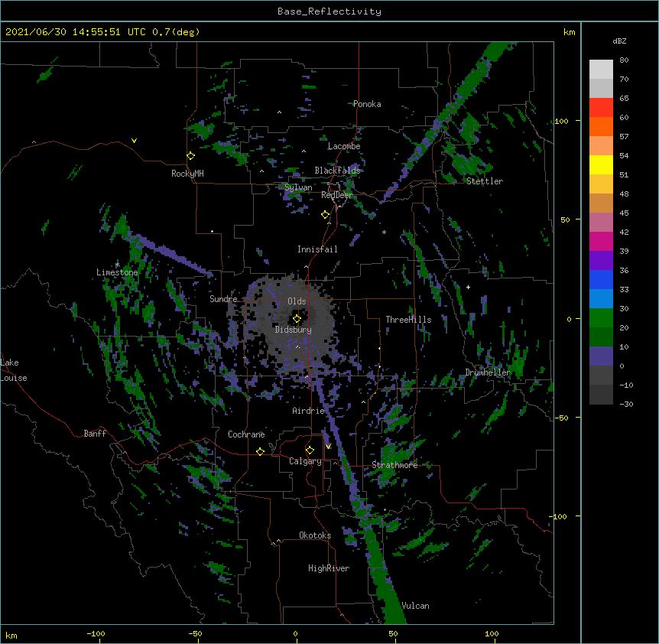Click the Sylvan label
The height and width of the screenshot is (644, 659).
[298, 187]
